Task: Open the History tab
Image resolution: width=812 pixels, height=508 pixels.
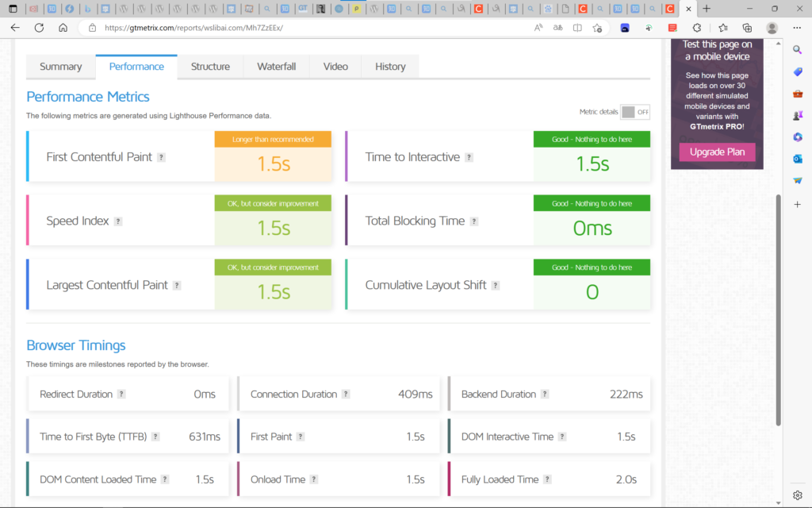Action: click(390, 67)
